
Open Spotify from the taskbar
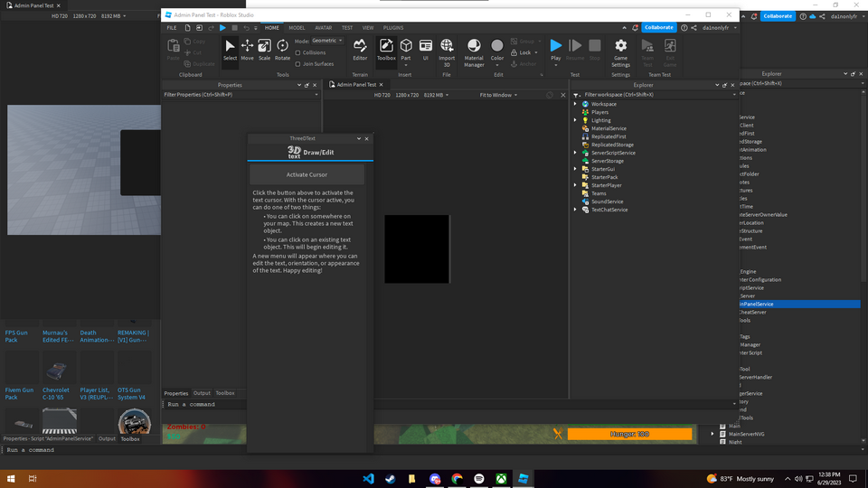tap(479, 479)
